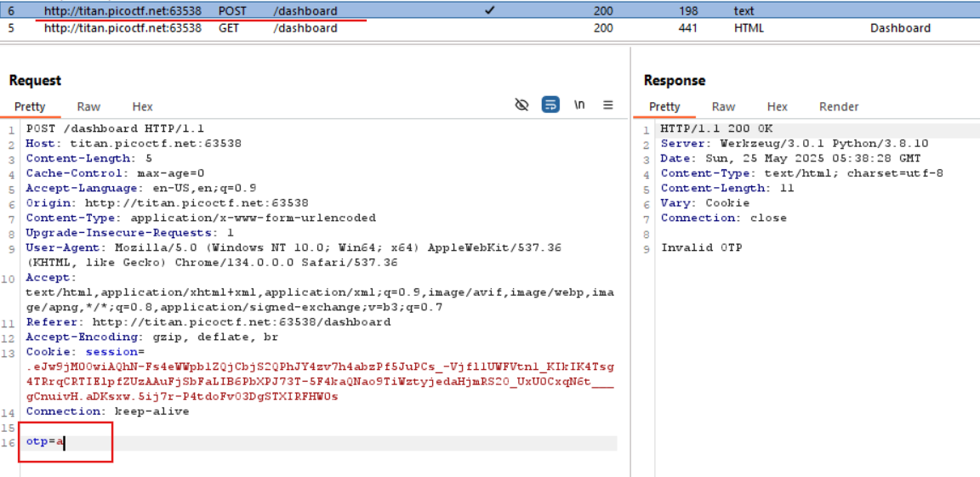Click the otp=a request body line
The width and height of the screenshot is (980, 477).
[46, 442]
